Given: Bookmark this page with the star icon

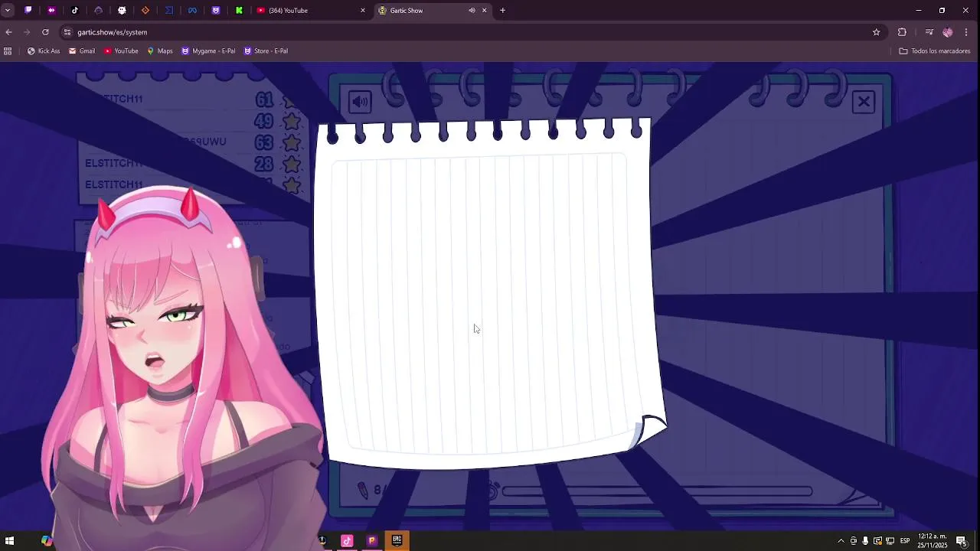Looking at the screenshot, I should point(877,32).
